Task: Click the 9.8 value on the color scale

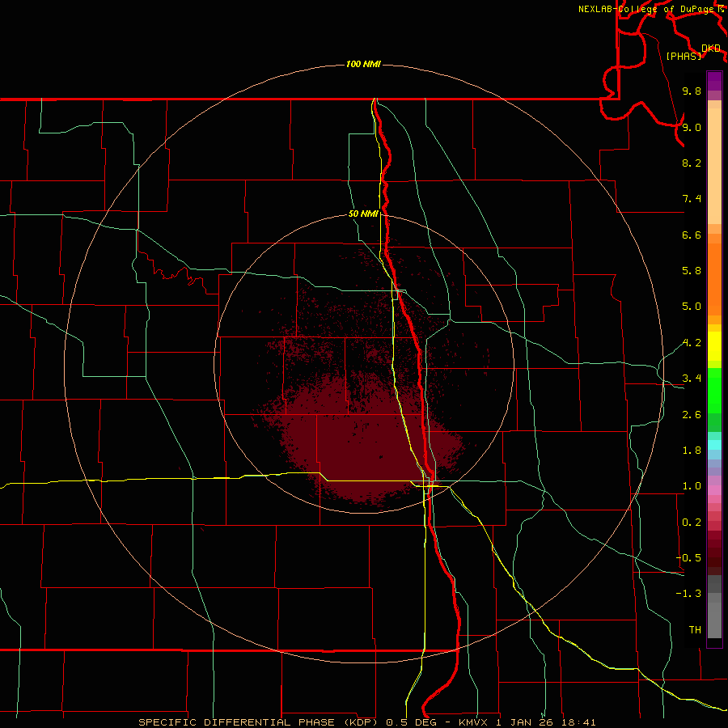Action: click(692, 91)
